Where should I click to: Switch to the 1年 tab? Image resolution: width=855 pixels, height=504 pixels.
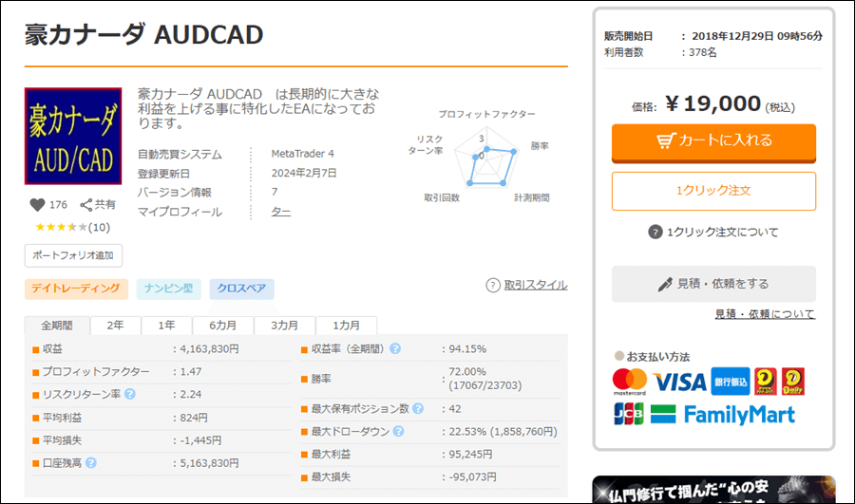click(167, 326)
